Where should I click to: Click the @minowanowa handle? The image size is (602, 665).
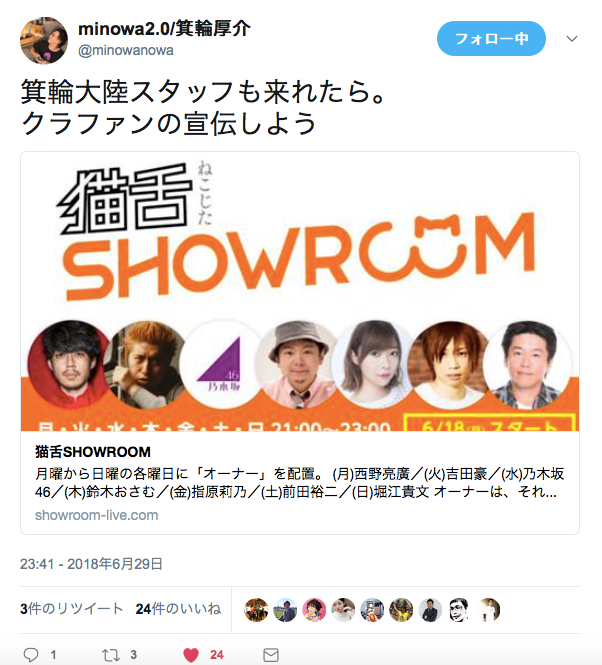click(126, 50)
